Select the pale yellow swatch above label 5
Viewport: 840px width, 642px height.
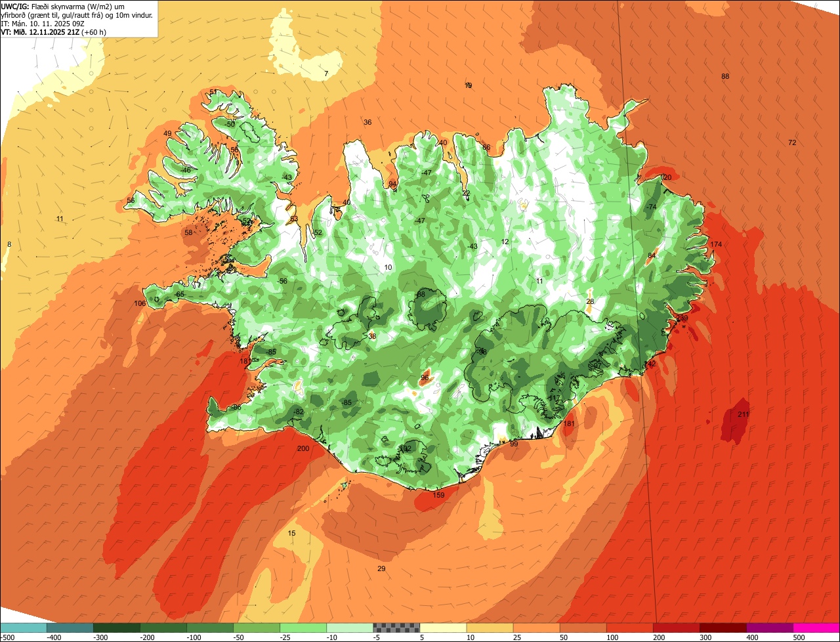442,628
